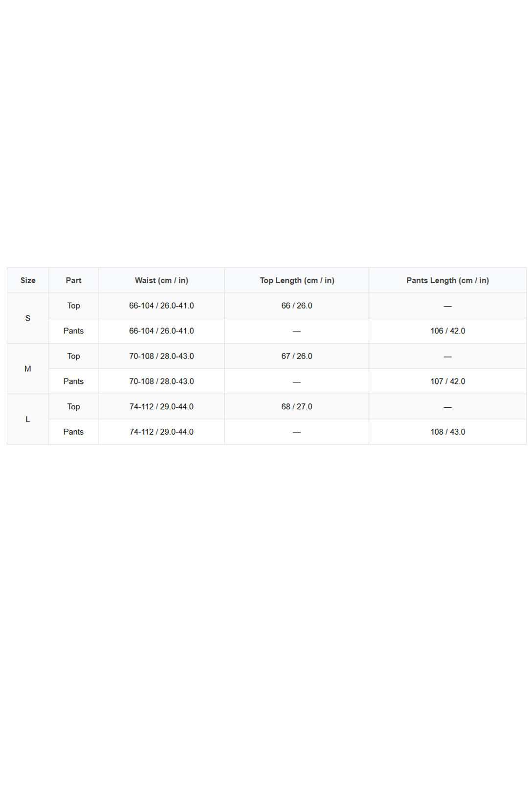Select the Waist (cm / in) header
The image size is (532, 798).
click(x=161, y=280)
